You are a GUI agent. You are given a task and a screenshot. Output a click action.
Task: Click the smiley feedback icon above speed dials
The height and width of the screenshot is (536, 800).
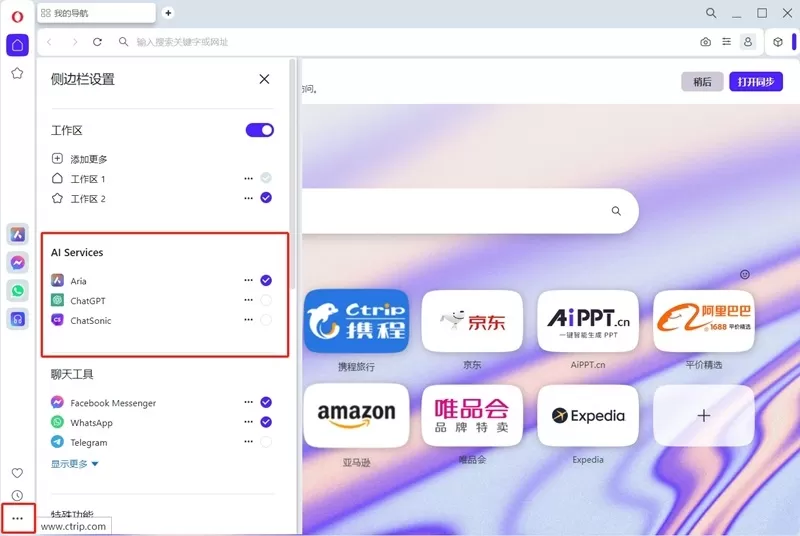tap(745, 274)
